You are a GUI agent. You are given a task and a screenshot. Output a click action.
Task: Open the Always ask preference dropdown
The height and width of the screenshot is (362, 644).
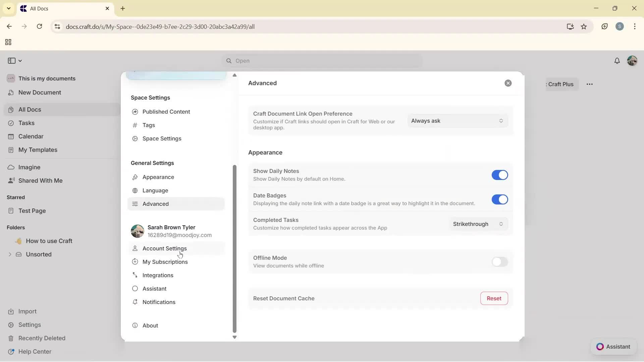pyautogui.click(x=457, y=121)
